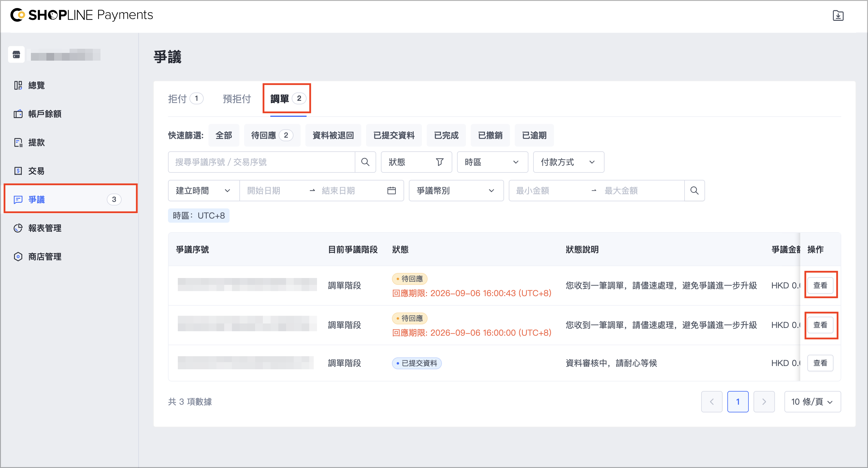Click the download icon in top header
The image size is (868, 468).
pos(838,15)
